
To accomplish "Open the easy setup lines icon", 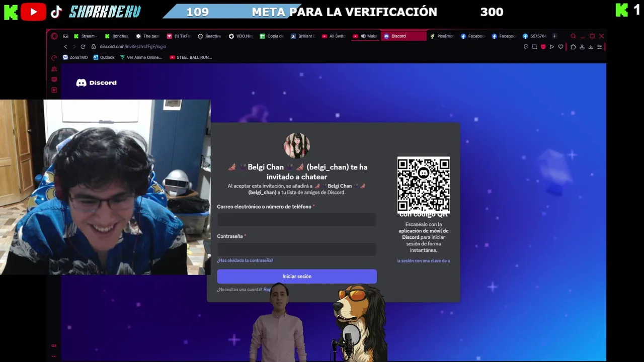I will [599, 47].
